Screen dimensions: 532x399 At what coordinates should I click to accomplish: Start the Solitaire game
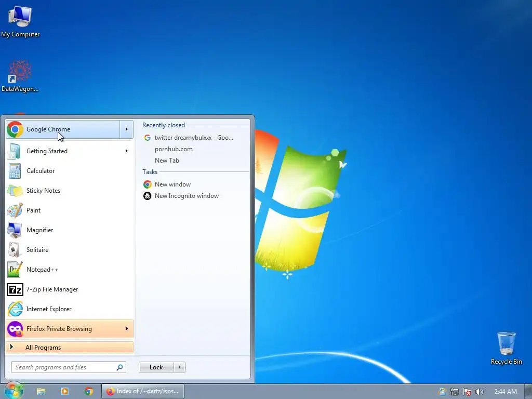tap(70, 250)
